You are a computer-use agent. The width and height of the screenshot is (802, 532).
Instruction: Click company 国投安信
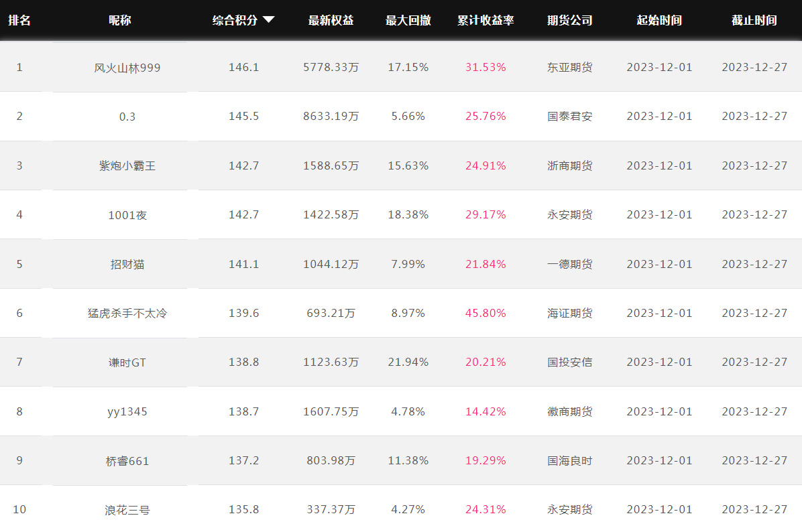[570, 362]
